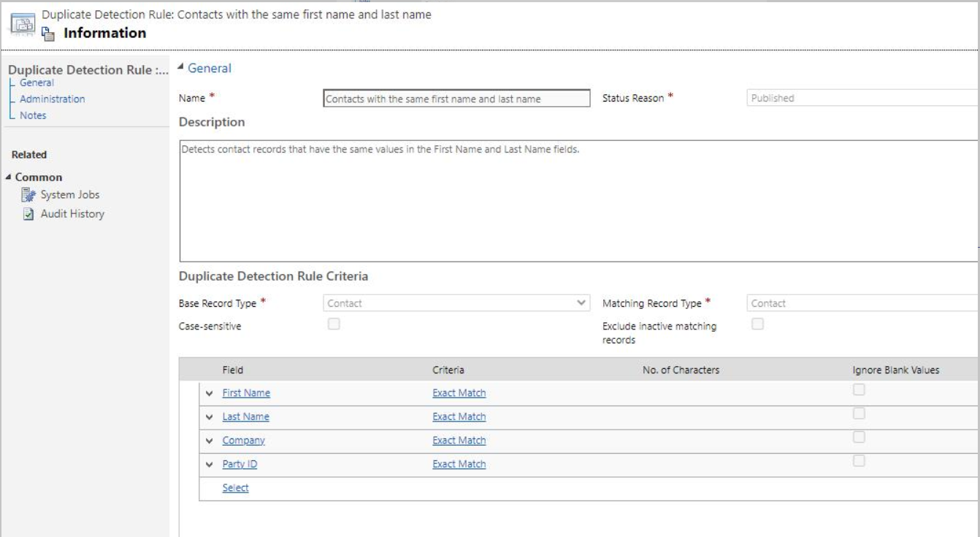Expand chevron on Party ID row
Image resolution: width=980 pixels, height=537 pixels.
coord(210,465)
